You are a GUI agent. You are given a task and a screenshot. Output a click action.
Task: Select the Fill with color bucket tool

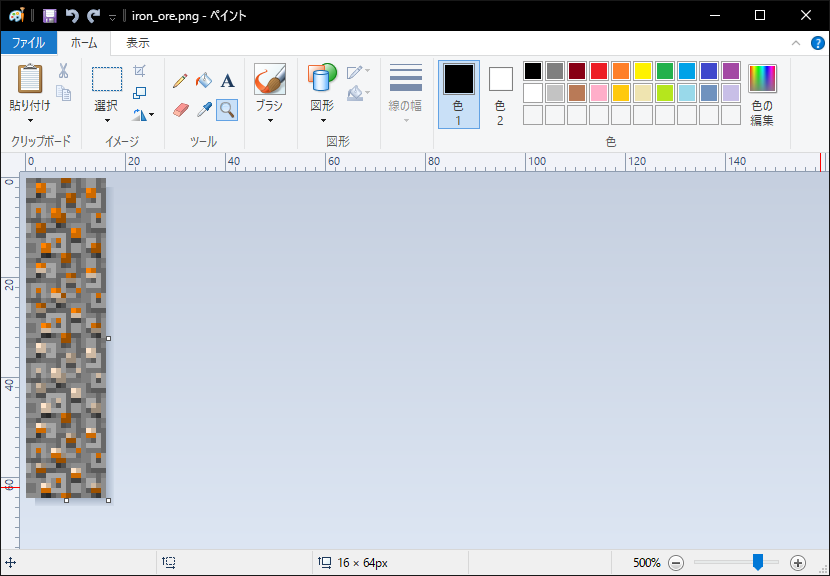[204, 81]
